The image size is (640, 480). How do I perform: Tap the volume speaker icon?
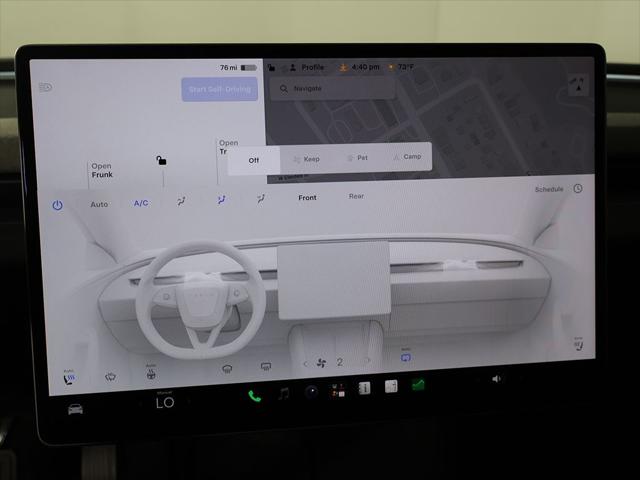(x=496, y=379)
